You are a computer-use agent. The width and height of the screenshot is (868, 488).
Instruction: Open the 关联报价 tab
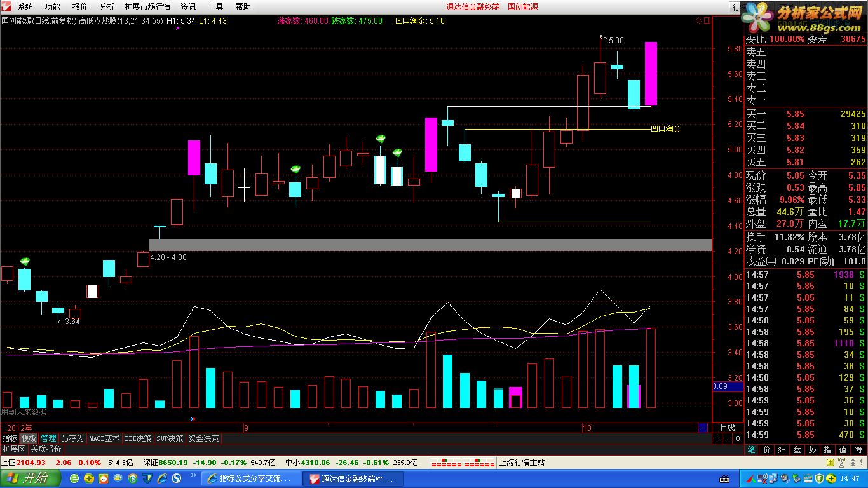pyautogui.click(x=46, y=449)
